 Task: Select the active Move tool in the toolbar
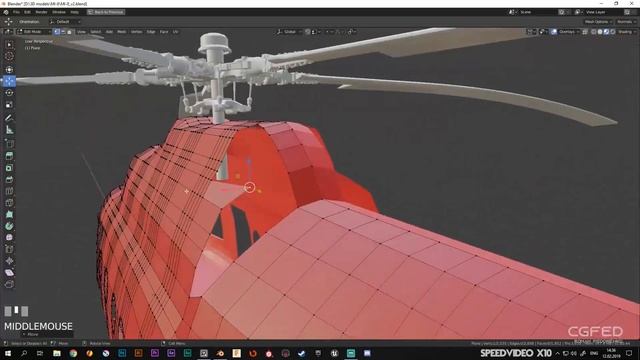9,81
